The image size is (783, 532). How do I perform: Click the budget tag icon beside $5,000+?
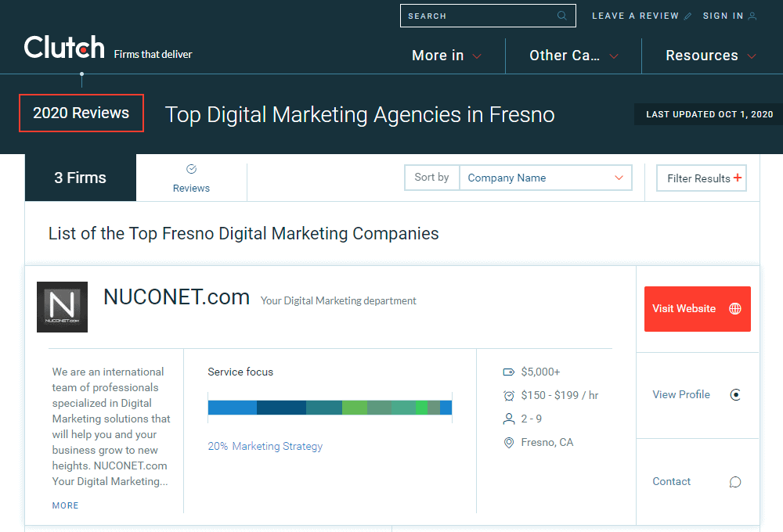pyautogui.click(x=509, y=372)
